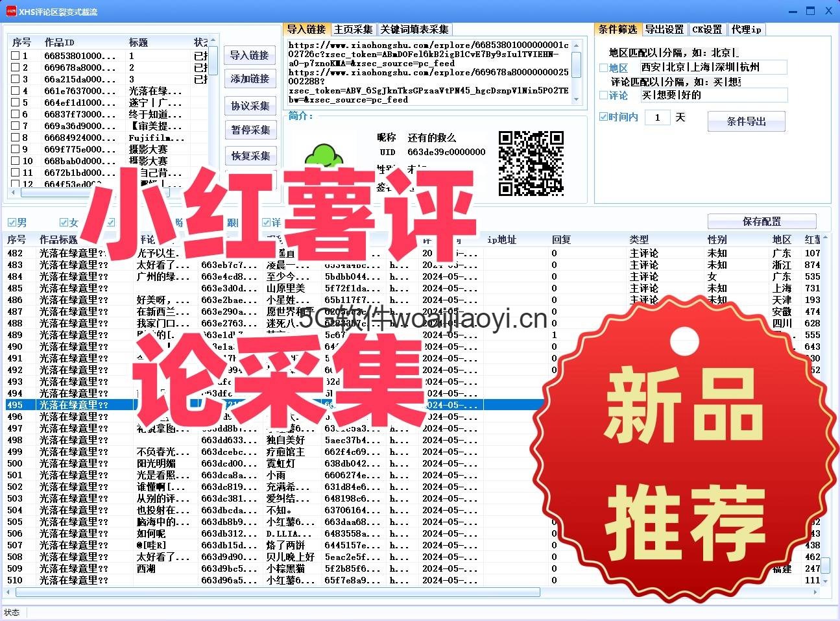Click the days number input field
The height and width of the screenshot is (621, 840).
[658, 117]
